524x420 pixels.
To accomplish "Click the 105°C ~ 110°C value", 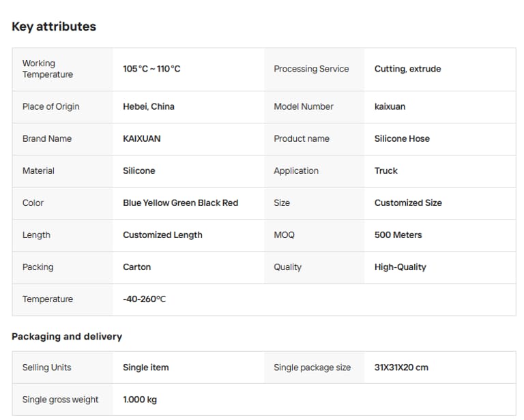I will pyautogui.click(x=151, y=69).
